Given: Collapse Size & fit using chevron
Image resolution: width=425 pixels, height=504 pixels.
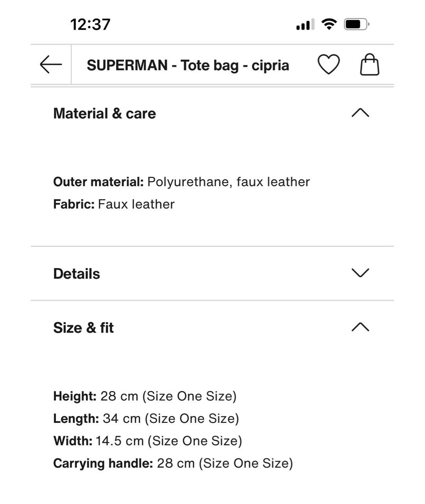Looking at the screenshot, I should (360, 327).
